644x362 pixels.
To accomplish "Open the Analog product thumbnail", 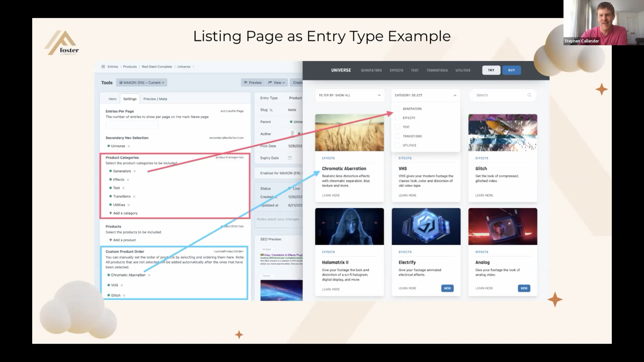I will click(503, 227).
